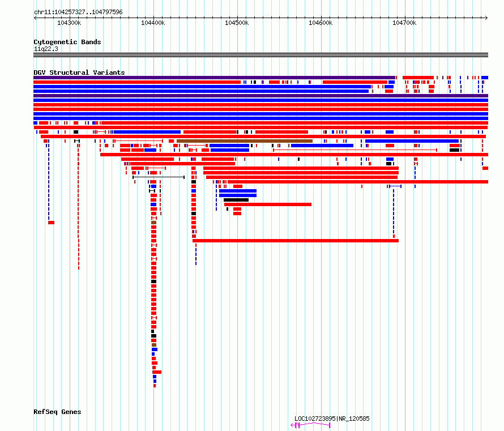
Task: Click the 104400k ruler label
Action: coord(153,23)
